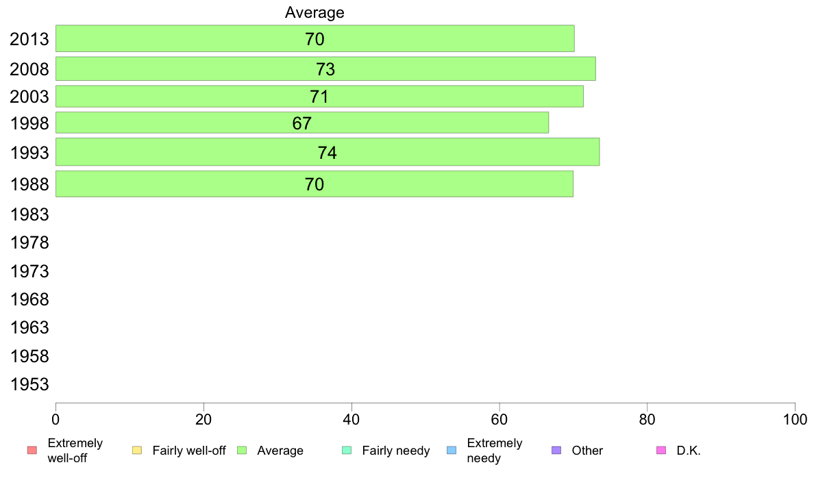Click the Average green legend swatch
This screenshot has height=504, width=814.
pos(241,451)
